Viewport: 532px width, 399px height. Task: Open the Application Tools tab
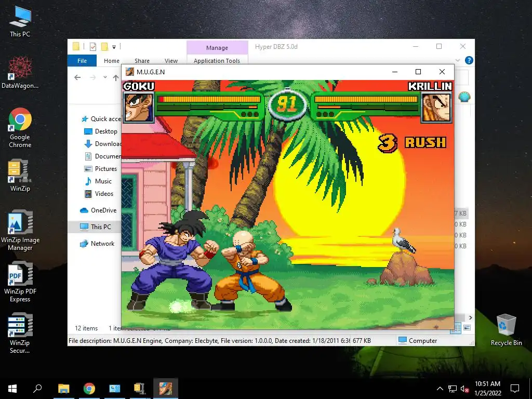click(x=217, y=61)
